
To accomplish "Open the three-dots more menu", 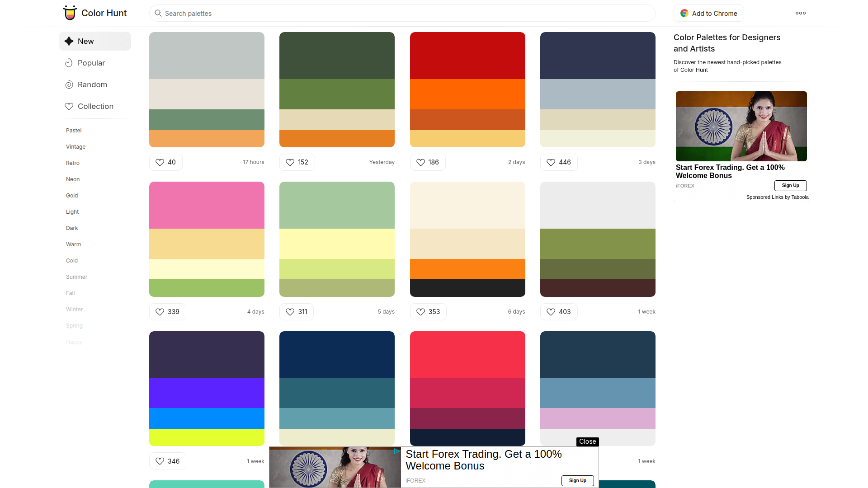I will point(801,13).
